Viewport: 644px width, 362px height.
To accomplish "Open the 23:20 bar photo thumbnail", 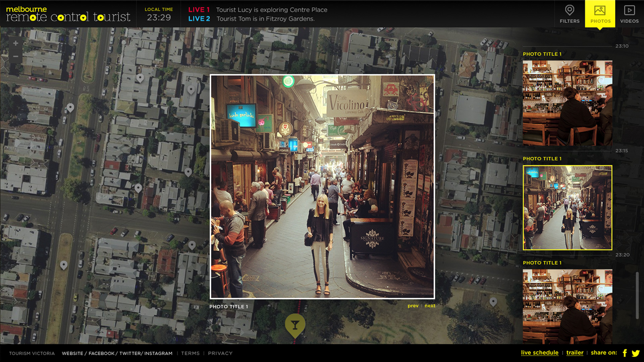I will pyautogui.click(x=567, y=306).
